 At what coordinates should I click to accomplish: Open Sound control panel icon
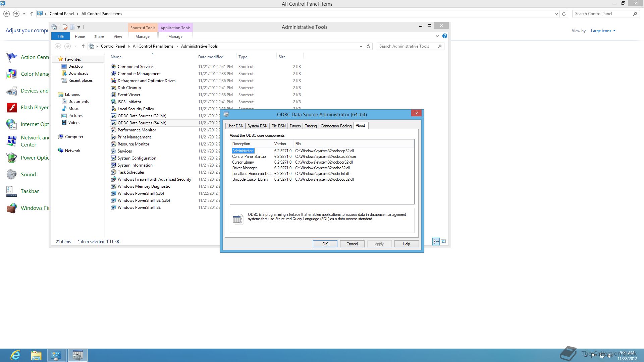(12, 175)
